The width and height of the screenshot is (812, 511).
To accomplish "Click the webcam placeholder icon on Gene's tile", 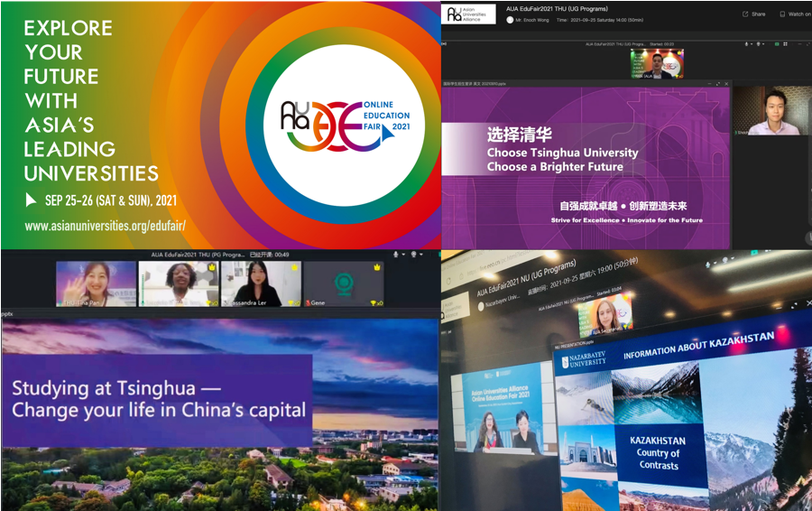I will 343,283.
